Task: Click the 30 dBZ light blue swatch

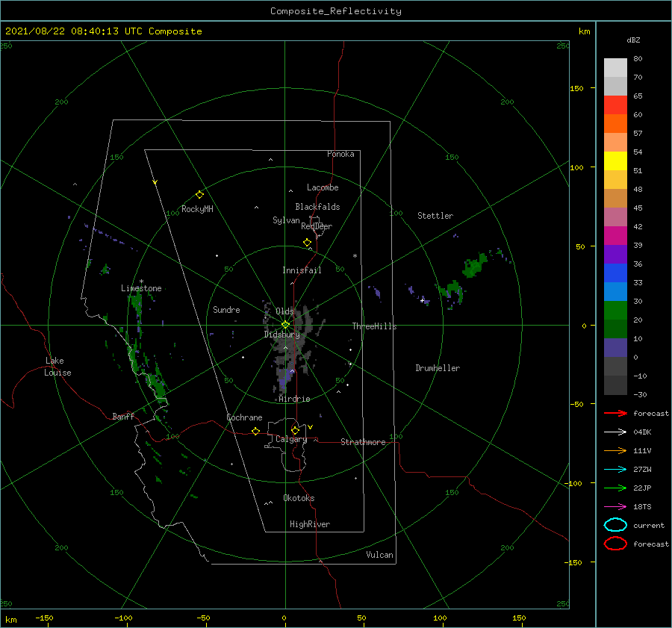Action: tap(615, 291)
